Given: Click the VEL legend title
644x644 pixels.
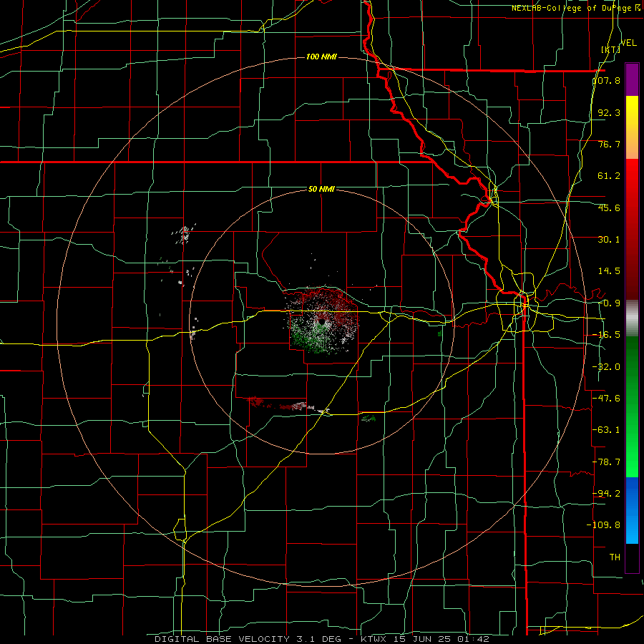Looking at the screenshot, I should click(628, 43).
